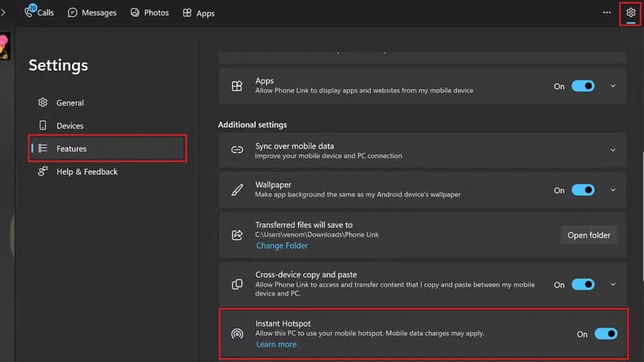The height and width of the screenshot is (362, 644).
Task: Open the Photos tab
Action: coord(150,13)
